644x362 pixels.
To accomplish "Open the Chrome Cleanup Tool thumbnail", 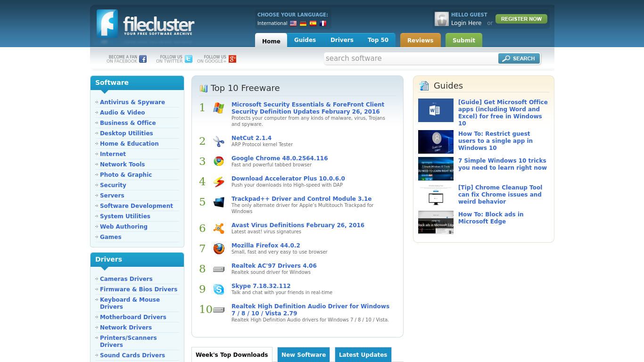I will [436, 196].
